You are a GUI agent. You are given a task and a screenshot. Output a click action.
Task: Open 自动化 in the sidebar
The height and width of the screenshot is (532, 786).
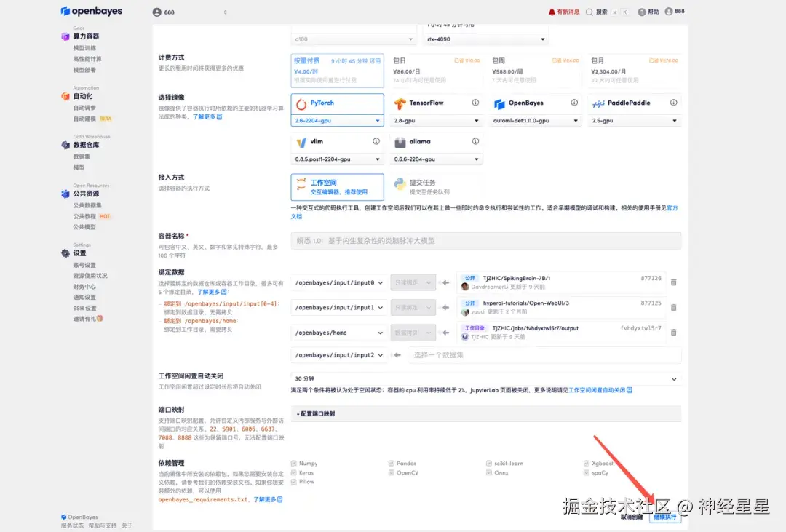[77, 96]
